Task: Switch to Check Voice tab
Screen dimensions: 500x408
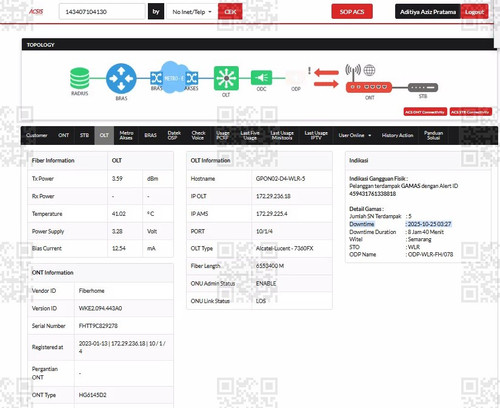Action: (x=198, y=135)
